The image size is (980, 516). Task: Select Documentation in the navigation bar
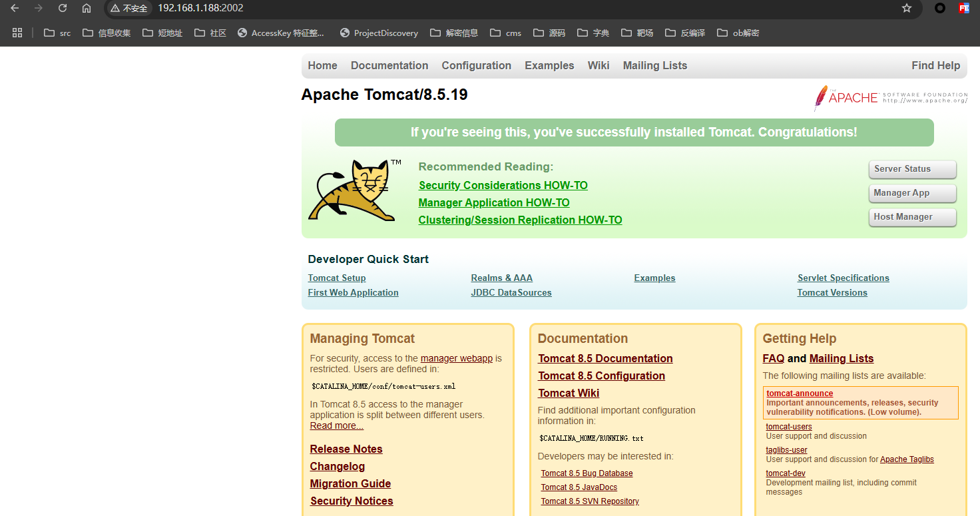pyautogui.click(x=389, y=65)
